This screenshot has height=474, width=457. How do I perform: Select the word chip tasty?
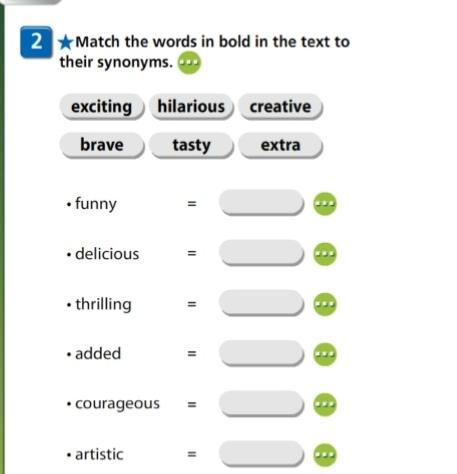(191, 145)
